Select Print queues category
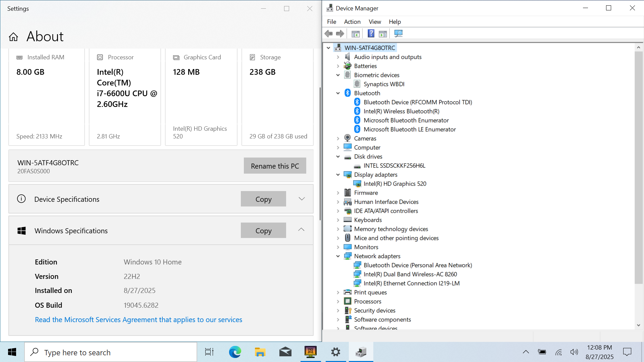 [370, 292]
